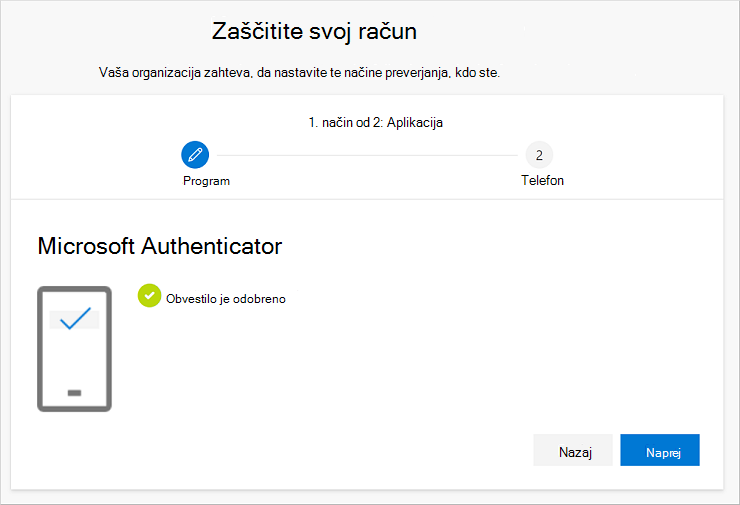
Task: Click the 'Obvestilo je odobreno' message
Action: (226, 299)
